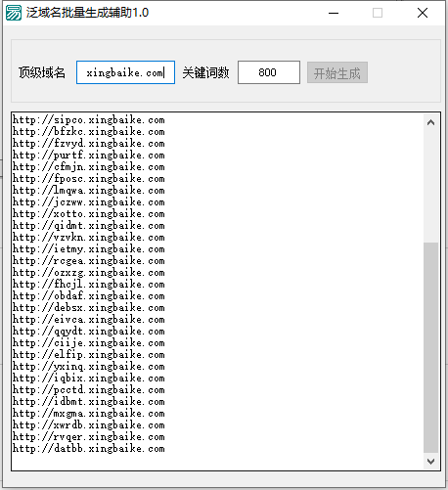Click line http://xwrdb.xingbaike.com
The height and width of the screenshot is (490, 448).
pos(89,425)
